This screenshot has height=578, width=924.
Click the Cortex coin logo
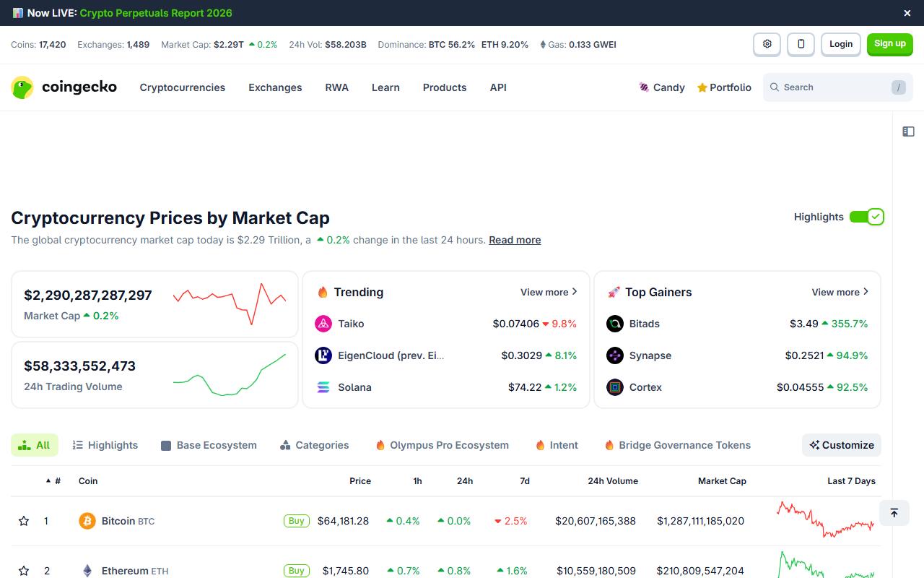coord(614,387)
